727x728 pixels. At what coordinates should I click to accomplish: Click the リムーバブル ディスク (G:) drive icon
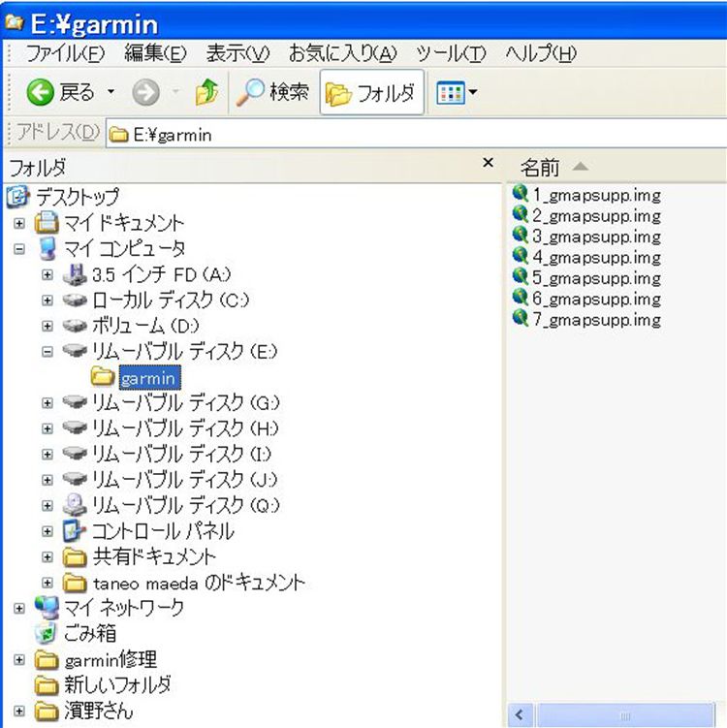[75, 400]
